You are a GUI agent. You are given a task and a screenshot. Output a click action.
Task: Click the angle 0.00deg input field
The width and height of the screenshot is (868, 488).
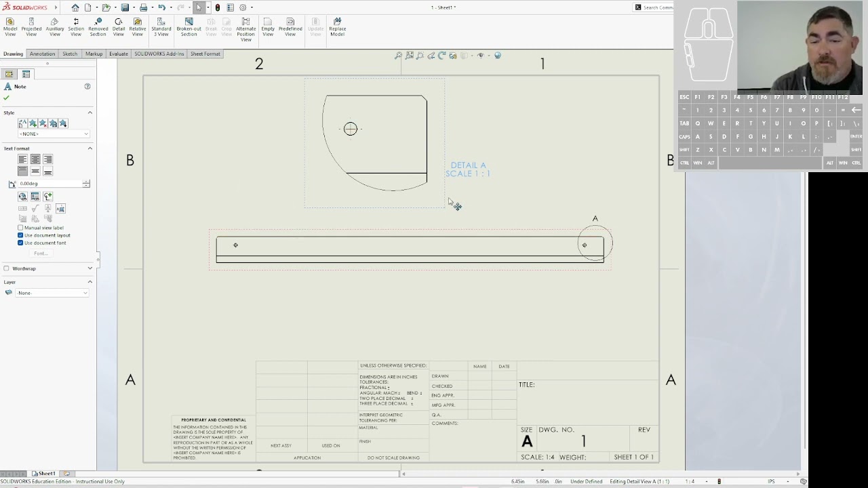click(50, 184)
